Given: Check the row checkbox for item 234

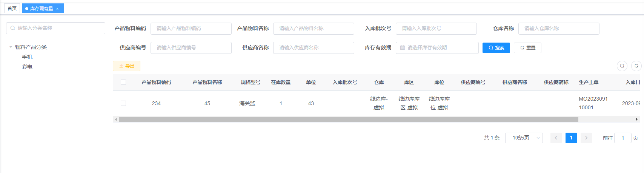Looking at the screenshot, I should (x=123, y=103).
